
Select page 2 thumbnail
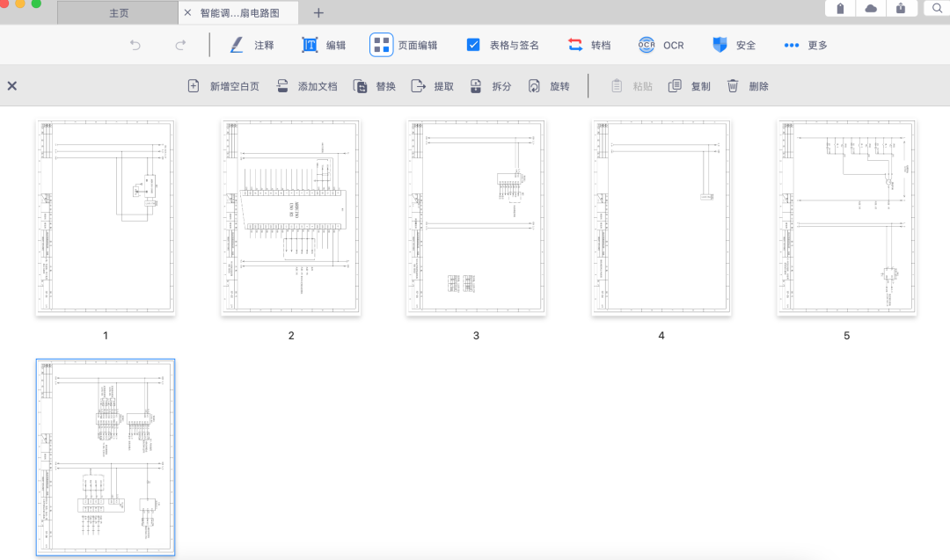(291, 217)
